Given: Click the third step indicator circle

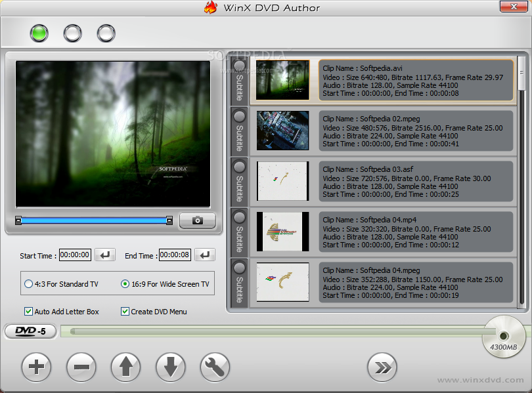Looking at the screenshot, I should click(106, 33).
